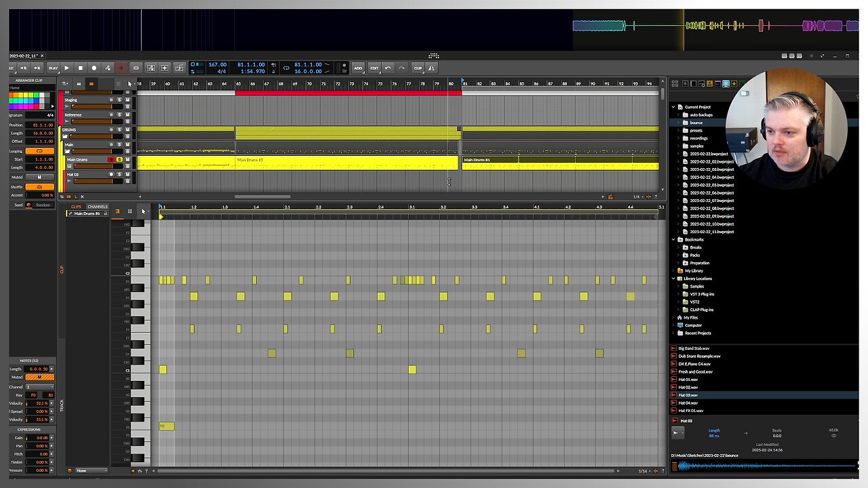Switch to the CLIPS tab
Viewport: 868px width, 488px height.
(x=76, y=207)
